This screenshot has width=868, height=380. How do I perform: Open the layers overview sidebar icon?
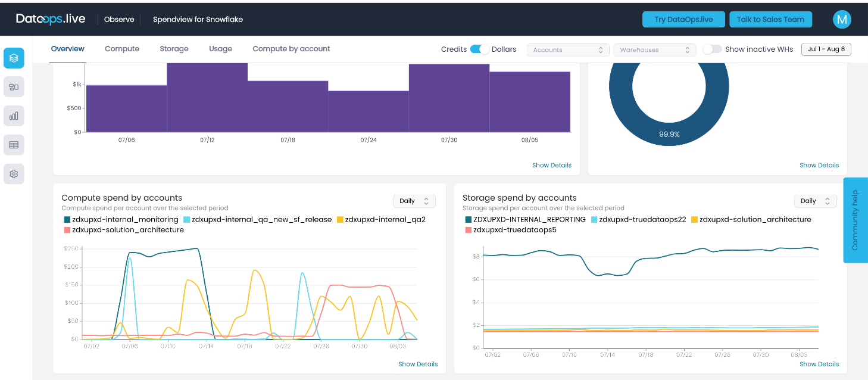(x=14, y=58)
